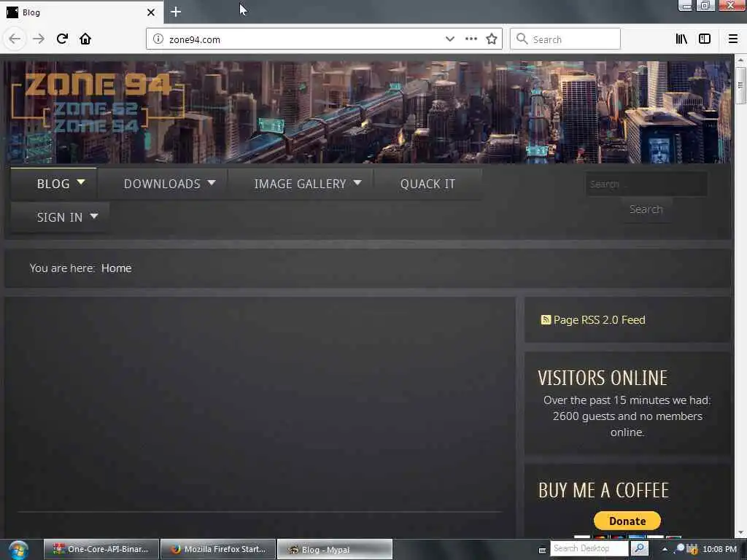Show hidden system tray icons
Screen dimensions: 747x560
pyautogui.click(x=665, y=549)
